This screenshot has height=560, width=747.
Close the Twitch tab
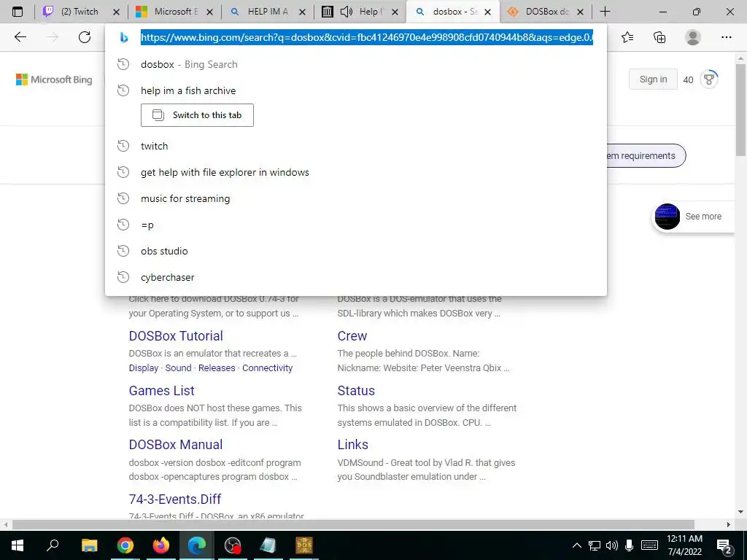[x=116, y=12]
